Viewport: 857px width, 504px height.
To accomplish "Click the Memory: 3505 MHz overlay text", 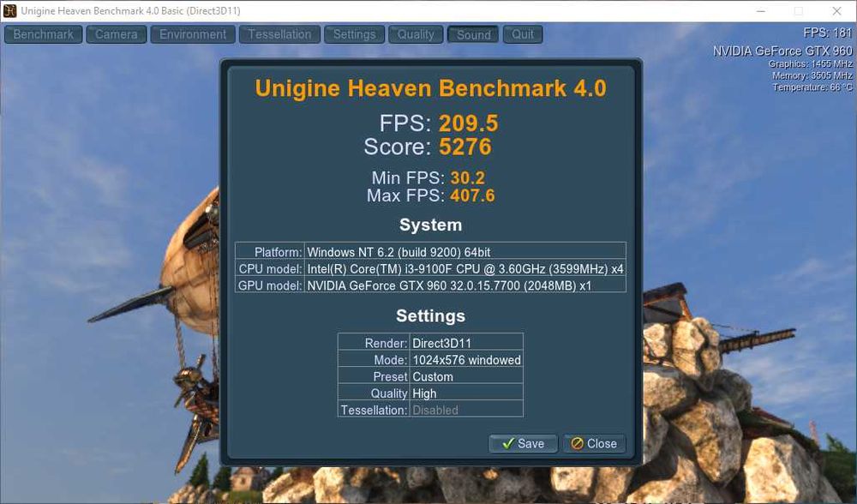I will click(x=812, y=75).
